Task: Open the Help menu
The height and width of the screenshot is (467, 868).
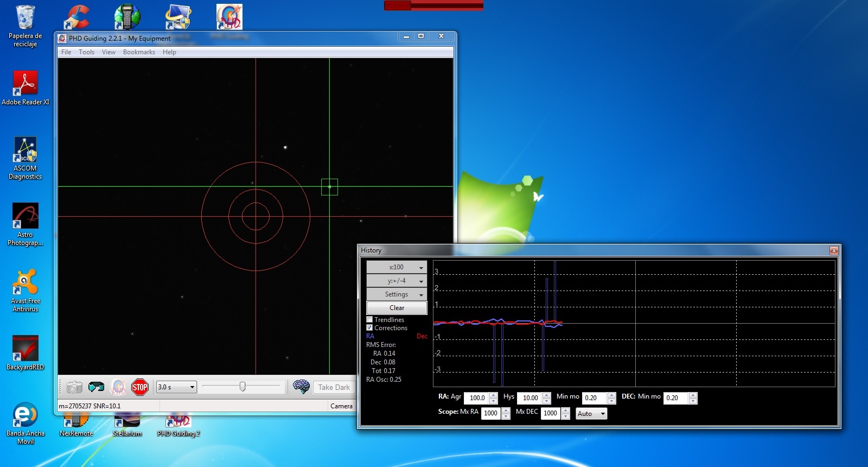Action: pos(169,52)
